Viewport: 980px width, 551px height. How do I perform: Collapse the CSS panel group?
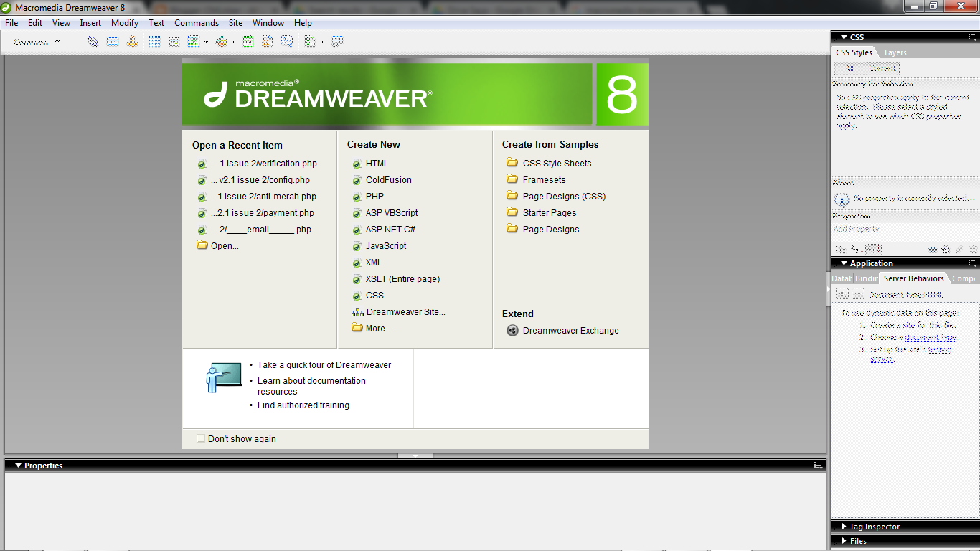click(x=844, y=37)
